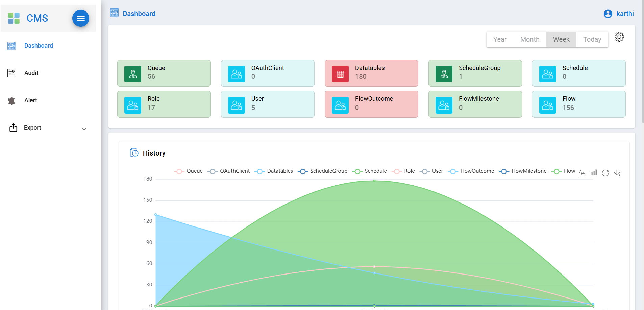Viewport: 644px width, 310px height.
Task: Click the Datatables peak point on chart
Action: pos(374,181)
